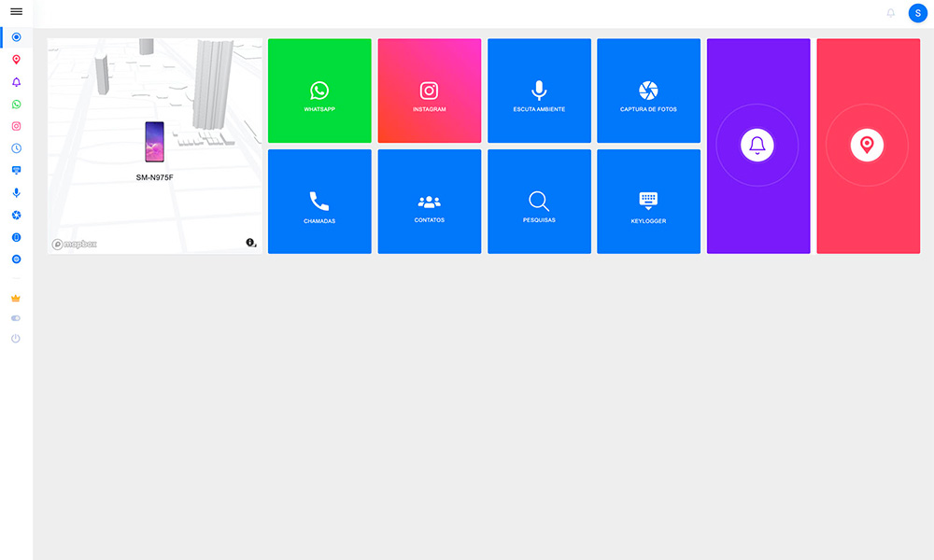Flip the toggle switch in the sidebar
934x560 pixels.
tap(16, 318)
